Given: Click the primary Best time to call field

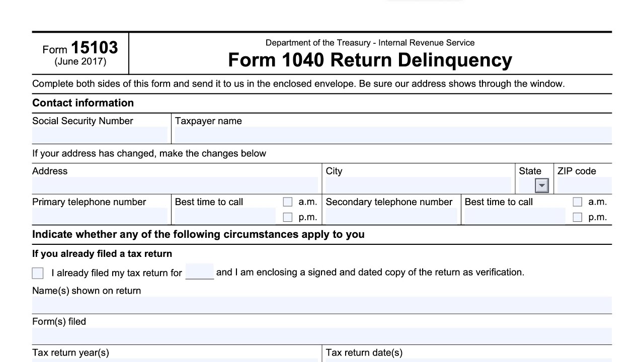Looking at the screenshot, I should click(224, 216).
